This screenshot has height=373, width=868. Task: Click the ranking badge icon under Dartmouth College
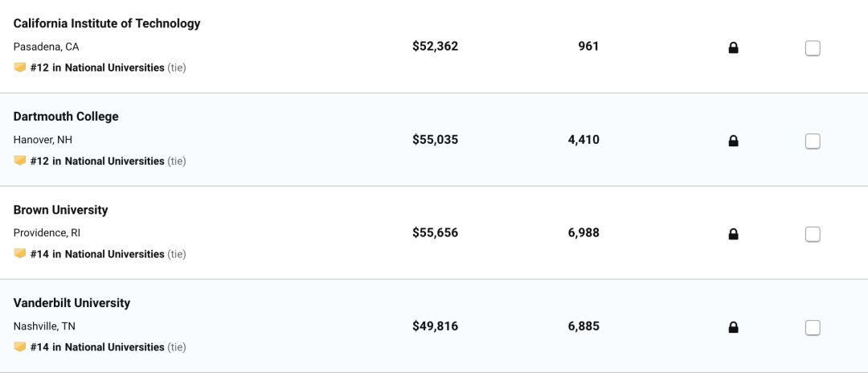pos(20,161)
